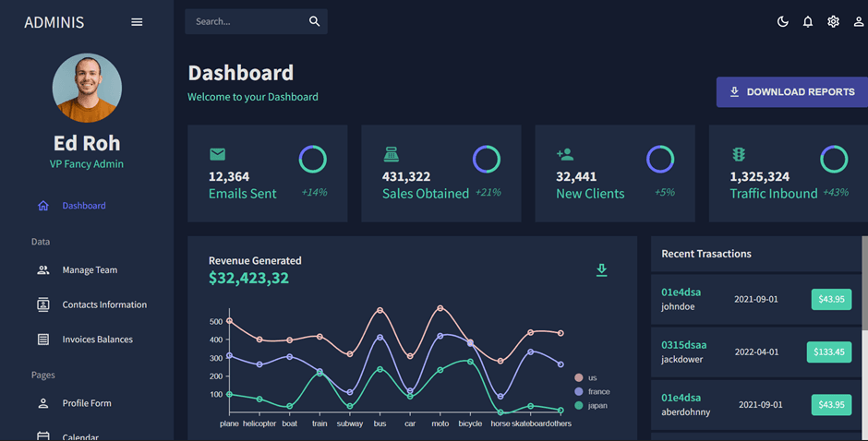
Task: Click the username aberdohnny
Action: 686,411
